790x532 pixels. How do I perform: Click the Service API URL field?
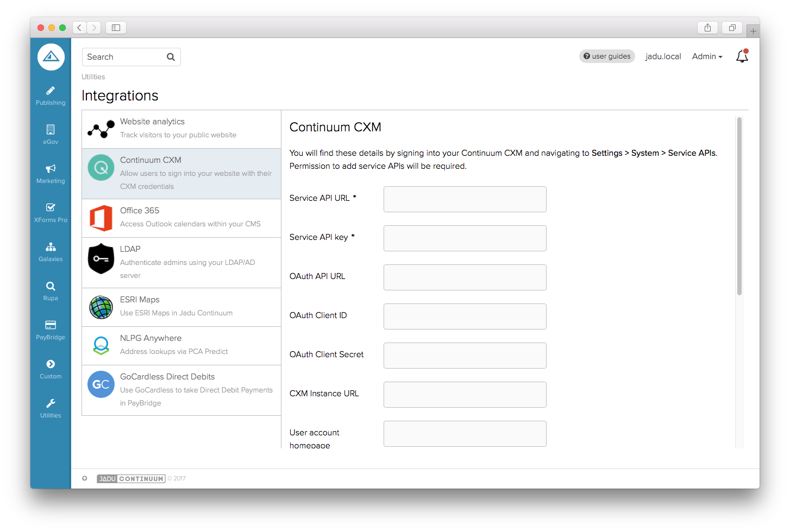click(465, 199)
